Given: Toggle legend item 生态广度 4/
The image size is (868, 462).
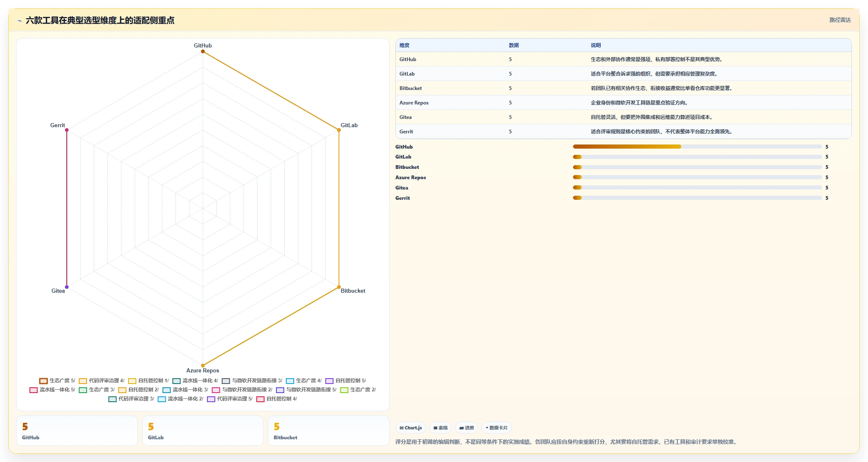Looking at the screenshot, I should 304,381.
